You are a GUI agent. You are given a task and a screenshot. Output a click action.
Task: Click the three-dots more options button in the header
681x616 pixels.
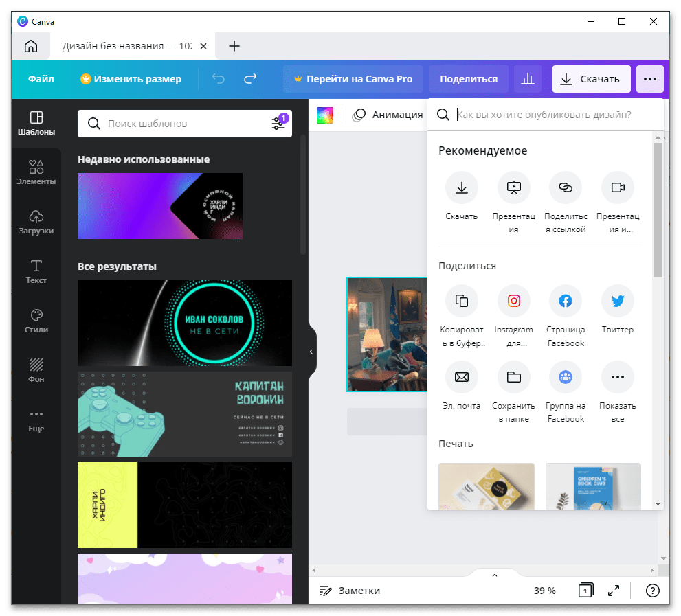pos(649,79)
